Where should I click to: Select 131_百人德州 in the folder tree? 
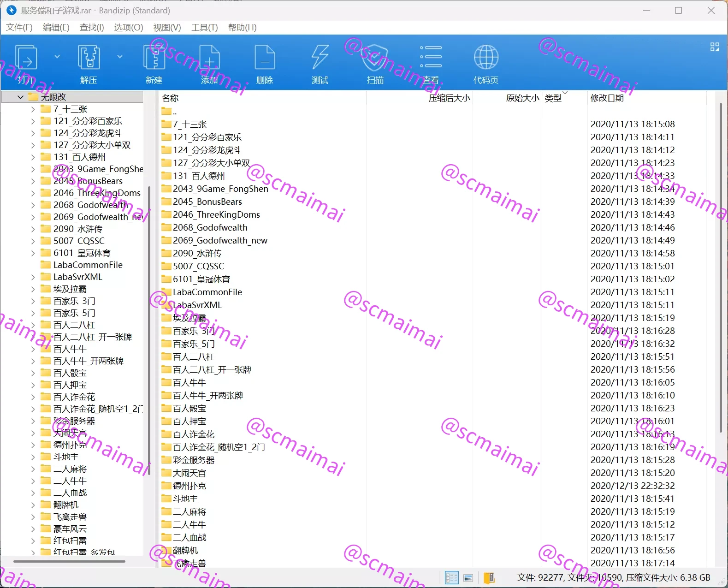click(79, 157)
